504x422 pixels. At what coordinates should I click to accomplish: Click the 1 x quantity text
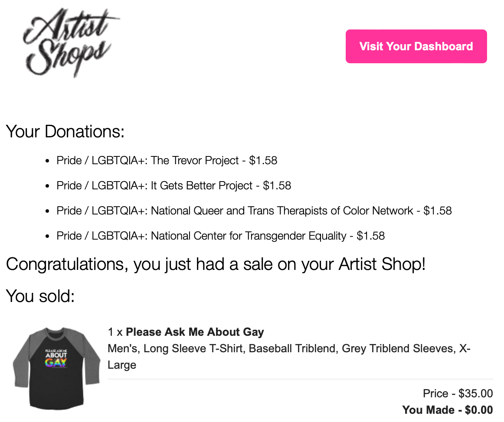click(x=115, y=332)
